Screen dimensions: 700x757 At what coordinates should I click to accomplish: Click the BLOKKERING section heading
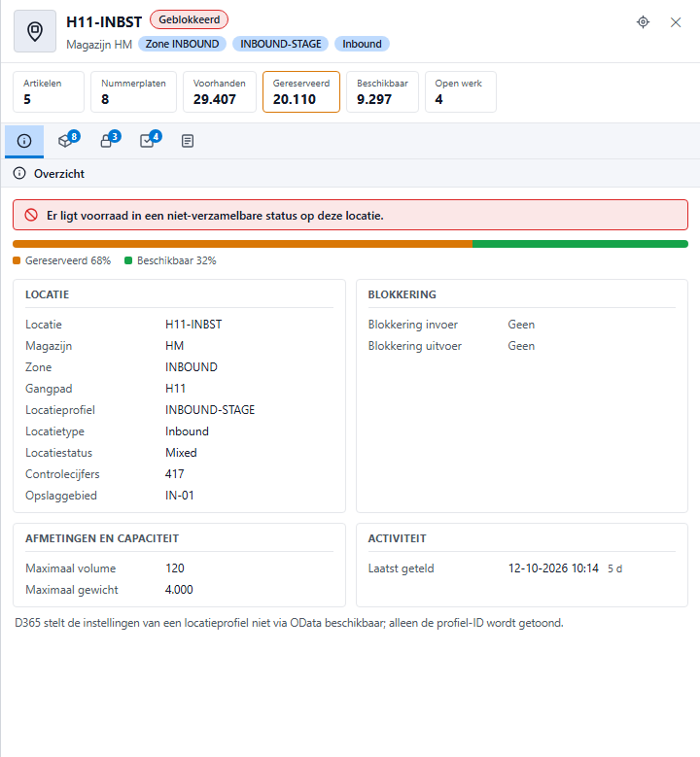click(402, 294)
